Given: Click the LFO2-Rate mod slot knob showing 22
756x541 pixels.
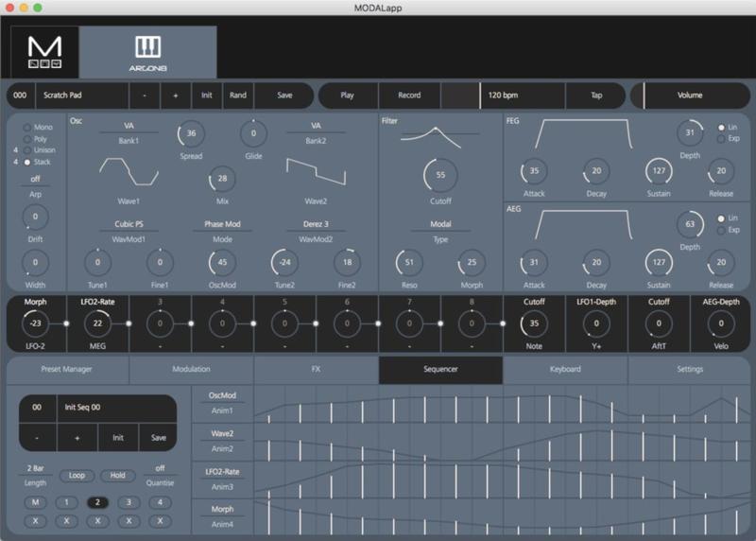Looking at the screenshot, I should click(97, 323).
